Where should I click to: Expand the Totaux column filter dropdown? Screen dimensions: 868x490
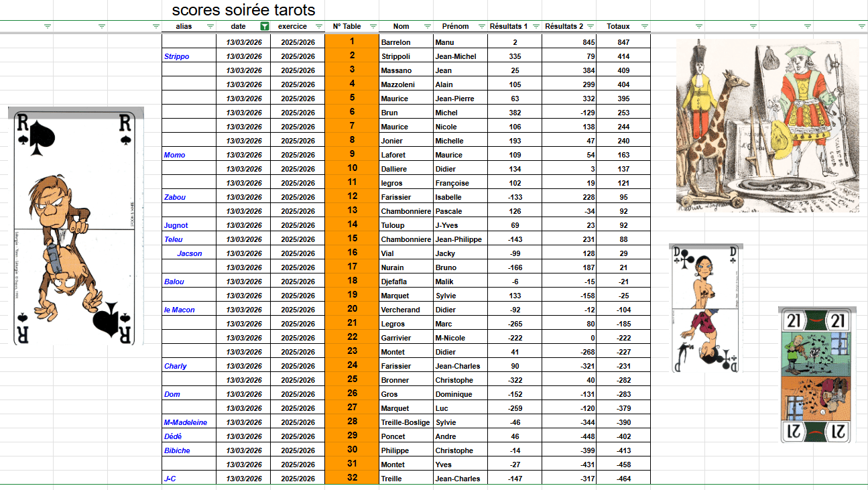[x=644, y=27]
